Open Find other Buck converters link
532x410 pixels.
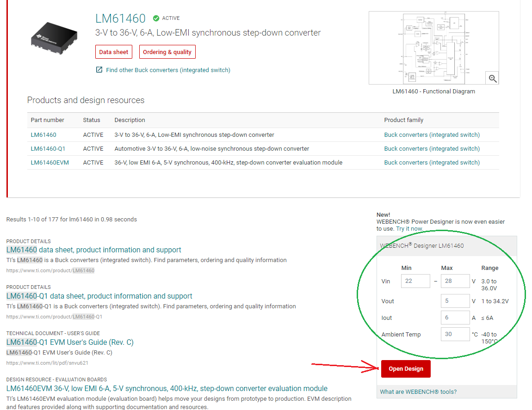pos(168,70)
